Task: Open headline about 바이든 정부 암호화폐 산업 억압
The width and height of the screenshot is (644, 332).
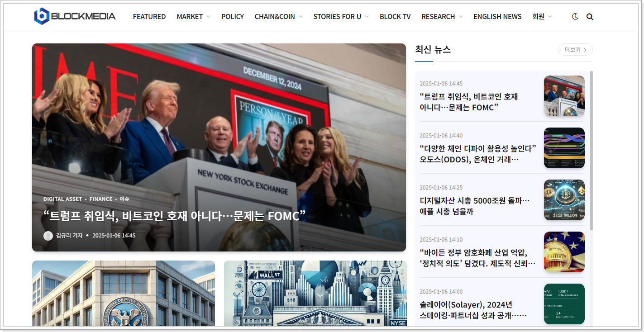Action: pos(478,258)
